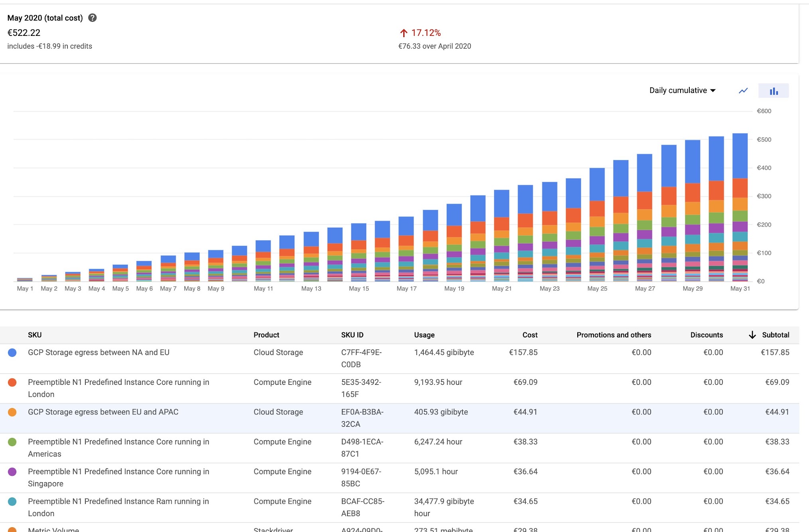This screenshot has height=532, width=809.
Task: Click teal swatch for London Instance Ram
Action: pyautogui.click(x=12, y=502)
